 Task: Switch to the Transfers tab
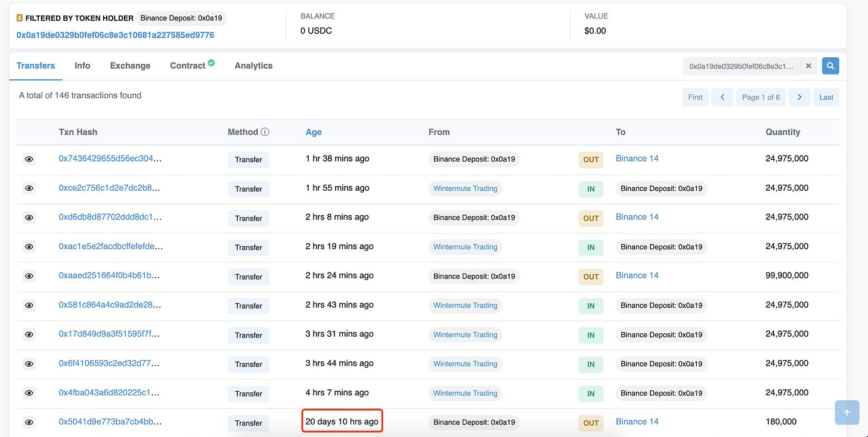coord(36,66)
